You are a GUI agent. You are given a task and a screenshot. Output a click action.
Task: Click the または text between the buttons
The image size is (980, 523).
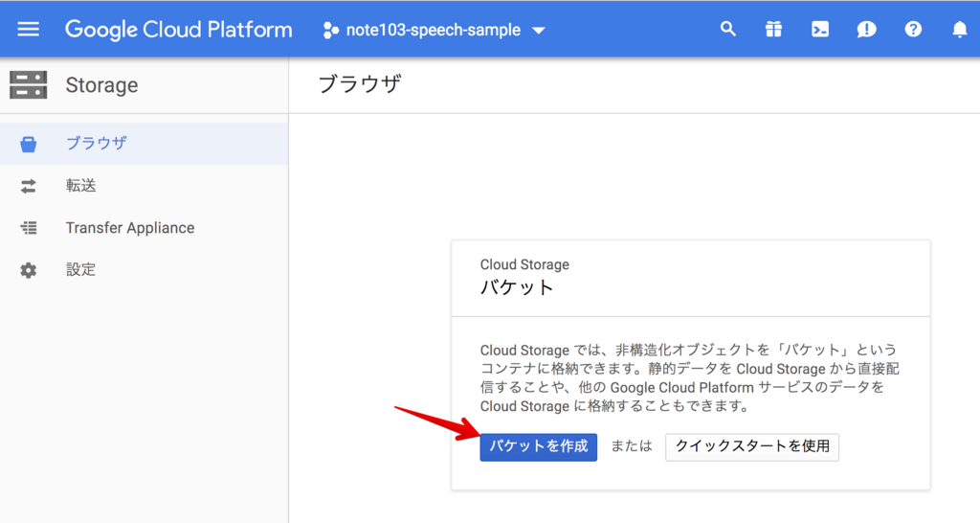[x=632, y=446]
